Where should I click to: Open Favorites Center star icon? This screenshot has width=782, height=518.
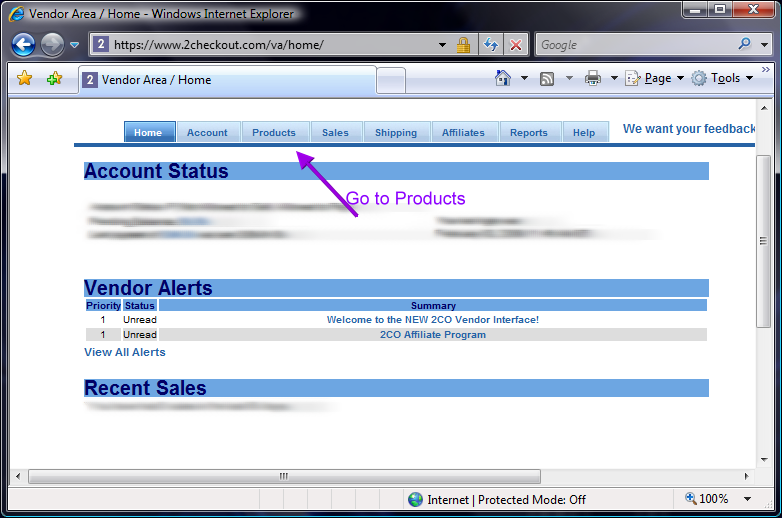pyautogui.click(x=24, y=78)
